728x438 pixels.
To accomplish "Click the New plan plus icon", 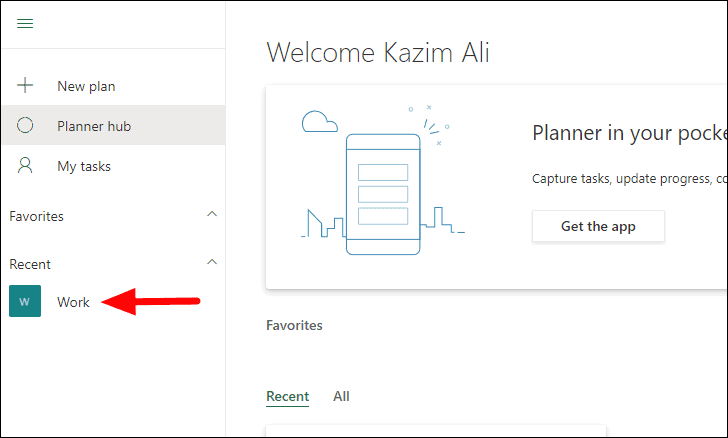I will pos(25,86).
